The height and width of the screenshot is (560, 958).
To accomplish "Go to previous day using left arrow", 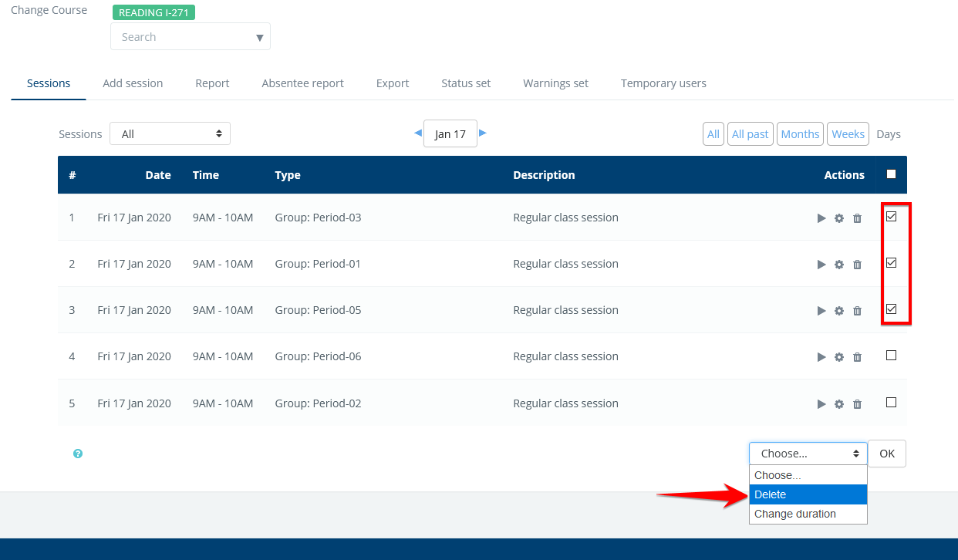I will (418, 133).
